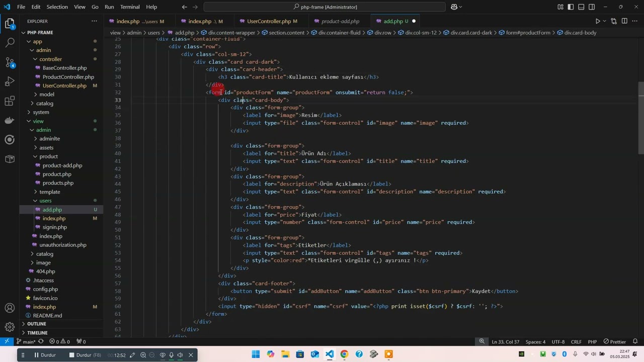
Task: Click Synchronize Changes icon in status bar
Action: coord(41,342)
